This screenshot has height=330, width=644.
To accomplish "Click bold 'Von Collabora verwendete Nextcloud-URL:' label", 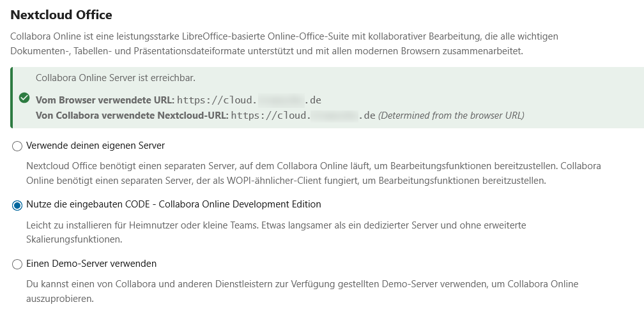I will click(132, 116).
